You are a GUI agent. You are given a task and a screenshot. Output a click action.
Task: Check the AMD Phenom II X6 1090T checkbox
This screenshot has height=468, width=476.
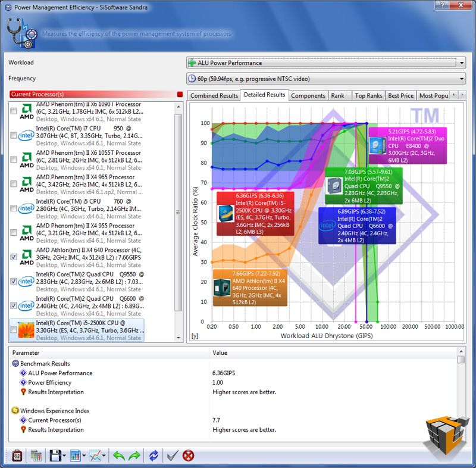14,111
